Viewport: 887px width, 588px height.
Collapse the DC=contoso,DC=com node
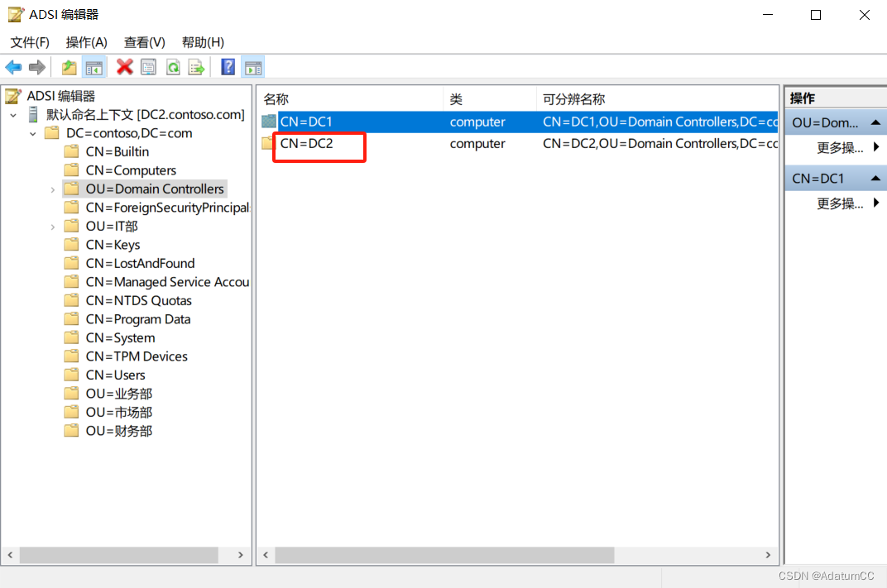pyautogui.click(x=33, y=134)
